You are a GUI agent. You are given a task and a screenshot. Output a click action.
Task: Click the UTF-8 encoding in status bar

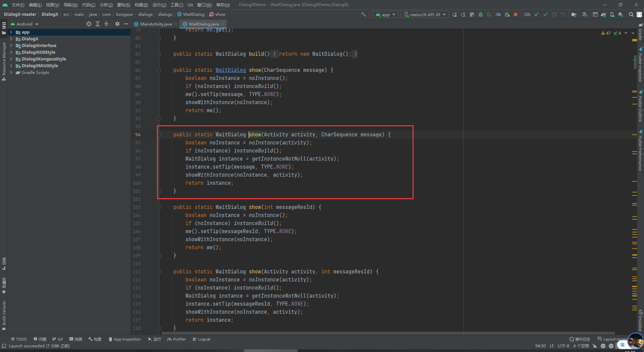tap(563, 346)
